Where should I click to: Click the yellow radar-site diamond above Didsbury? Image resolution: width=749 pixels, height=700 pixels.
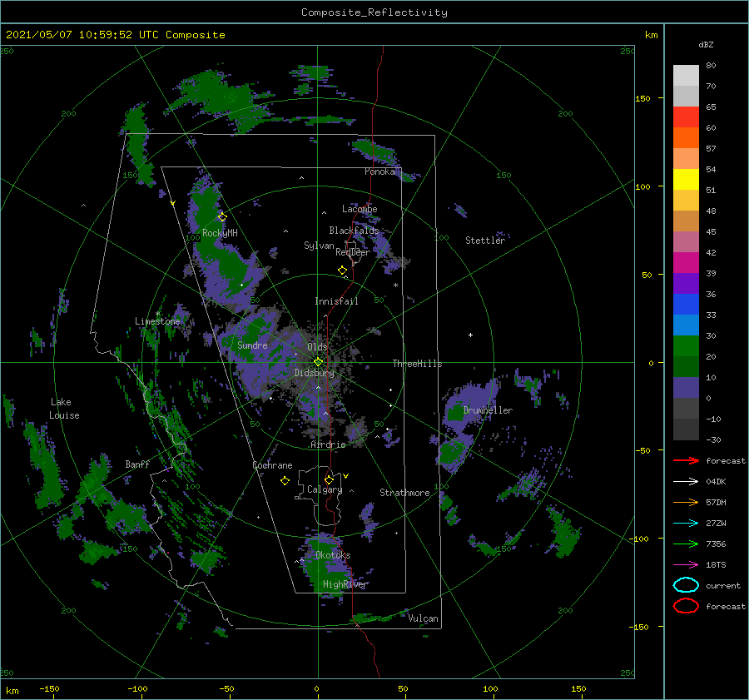[318, 362]
